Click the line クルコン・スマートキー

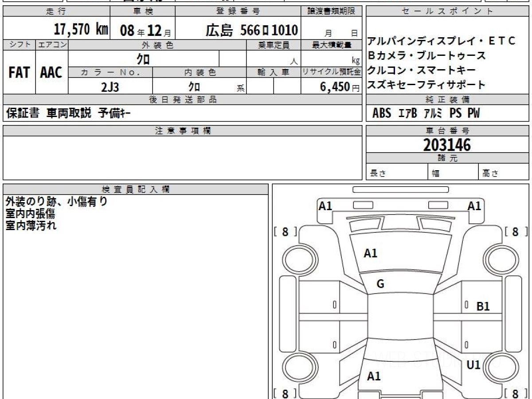click(422, 70)
